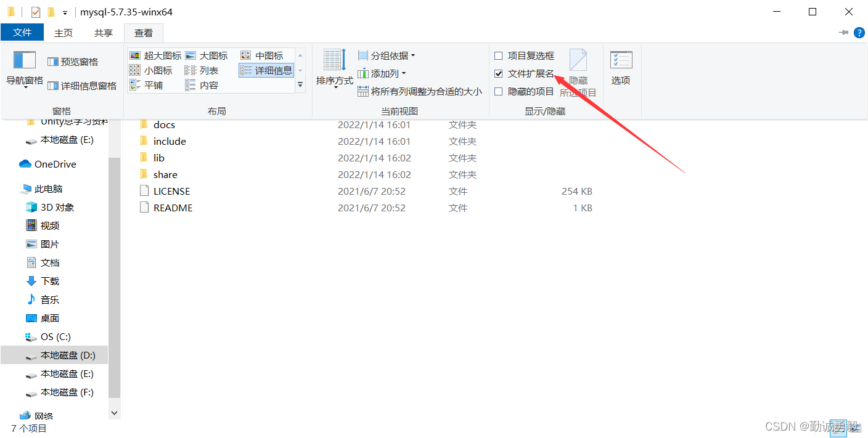Open Music (音乐) in sidebar
The height and width of the screenshot is (438, 868).
pos(43,299)
